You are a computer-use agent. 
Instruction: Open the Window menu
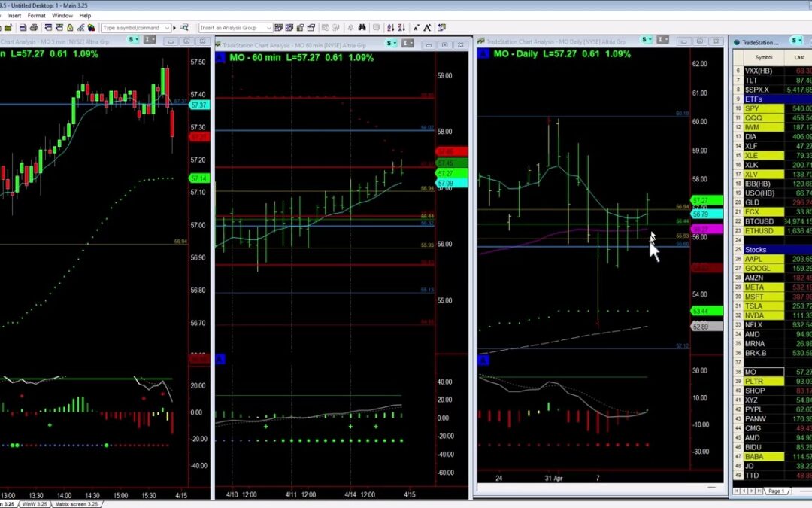pos(62,15)
